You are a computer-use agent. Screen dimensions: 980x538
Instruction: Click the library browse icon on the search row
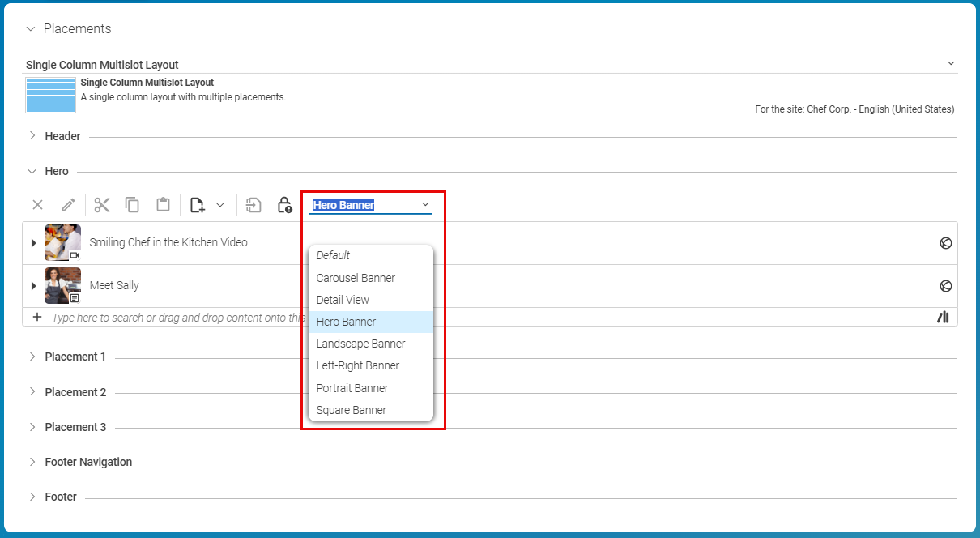tap(942, 317)
